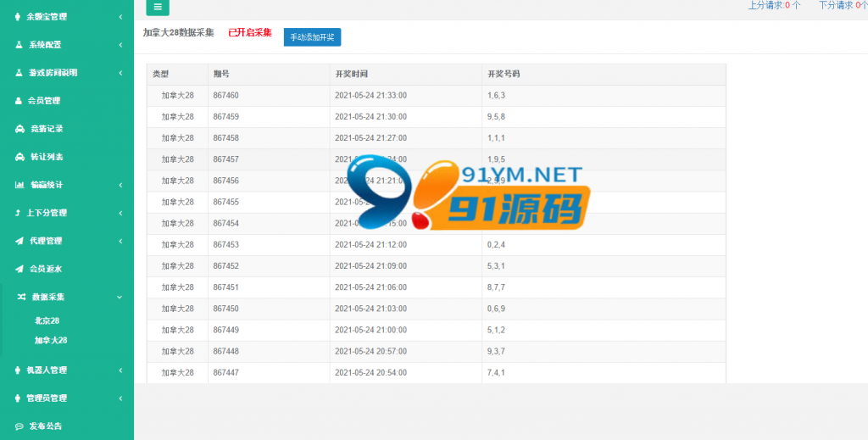Select issue number 867453
The width and height of the screenshot is (868, 440).
(x=225, y=245)
